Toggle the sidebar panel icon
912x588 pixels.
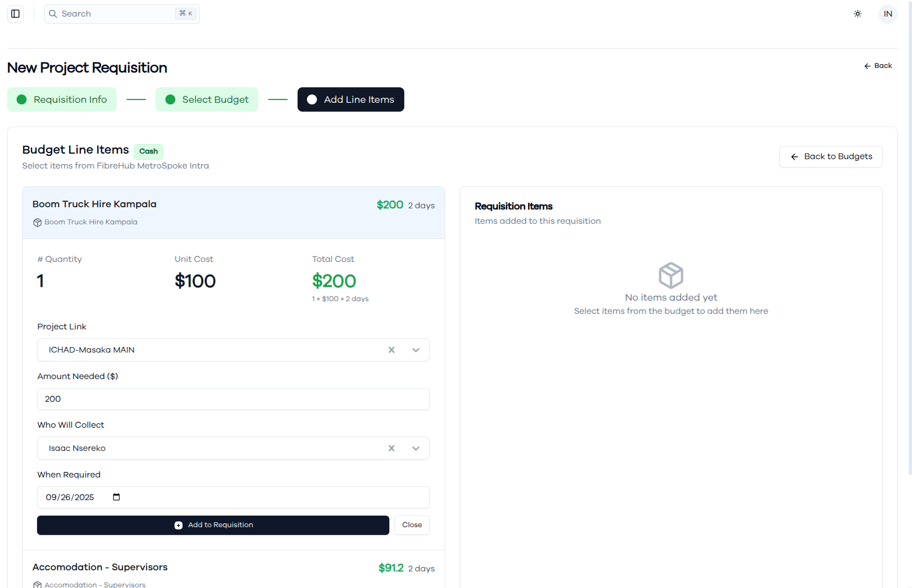[x=15, y=14]
